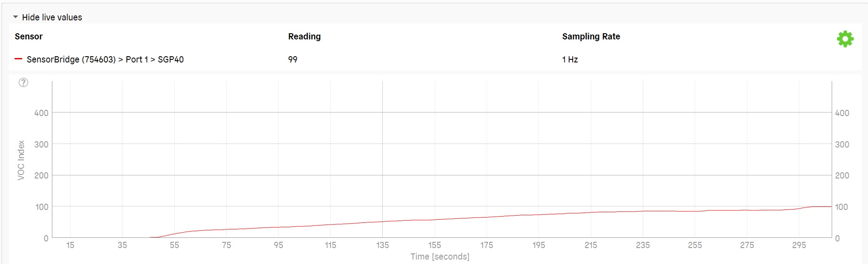Viewport: 868px width, 264px height.
Task: Click the chart help question mark icon
Action: 24,82
